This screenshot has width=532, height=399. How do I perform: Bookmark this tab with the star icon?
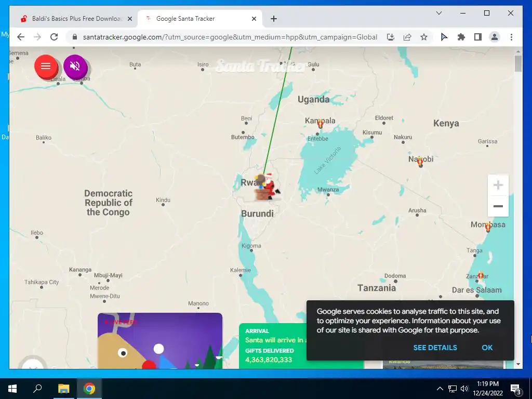tap(424, 37)
